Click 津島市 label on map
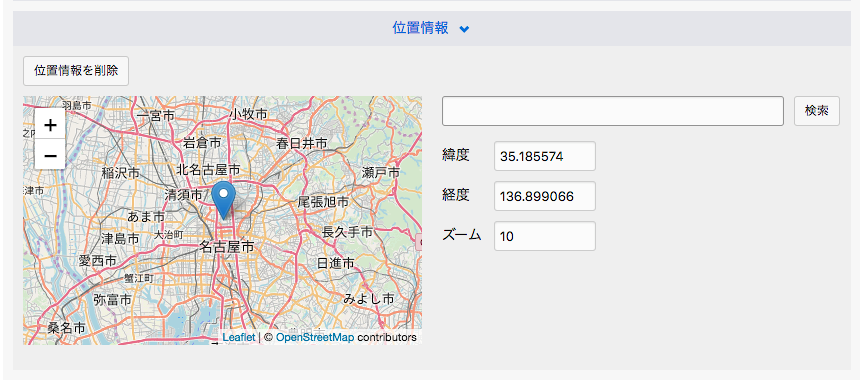The width and height of the screenshot is (860, 380). click(x=120, y=239)
